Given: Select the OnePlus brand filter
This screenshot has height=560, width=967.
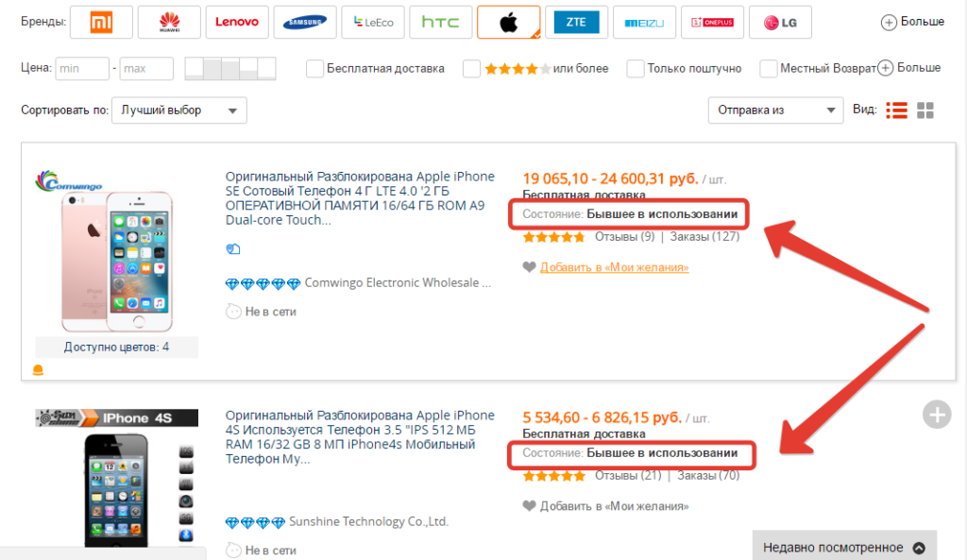Looking at the screenshot, I should 712,23.
